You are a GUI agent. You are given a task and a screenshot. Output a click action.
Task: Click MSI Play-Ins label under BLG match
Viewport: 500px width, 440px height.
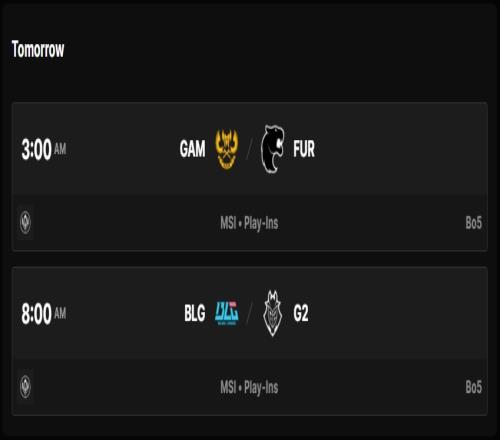tap(249, 387)
